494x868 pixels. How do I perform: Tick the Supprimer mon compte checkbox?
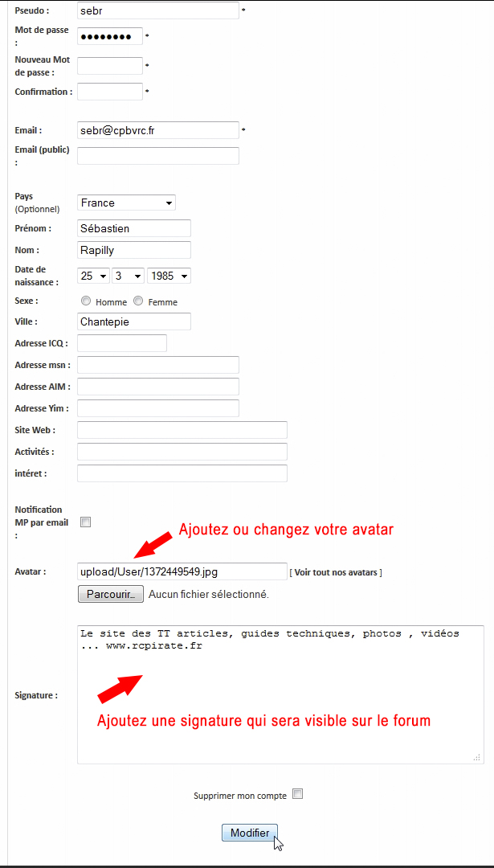pyautogui.click(x=298, y=794)
